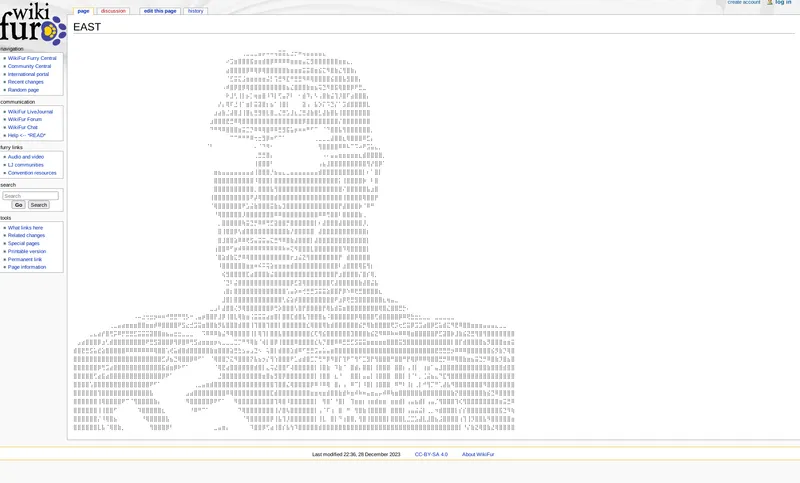Click inside the sidebar Search field
This screenshot has height=483, width=800.
30,196
